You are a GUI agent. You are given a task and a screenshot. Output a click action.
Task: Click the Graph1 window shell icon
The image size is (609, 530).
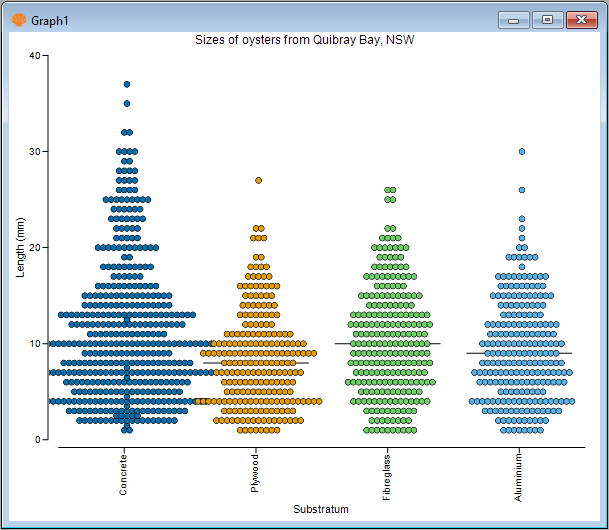(x=18, y=18)
